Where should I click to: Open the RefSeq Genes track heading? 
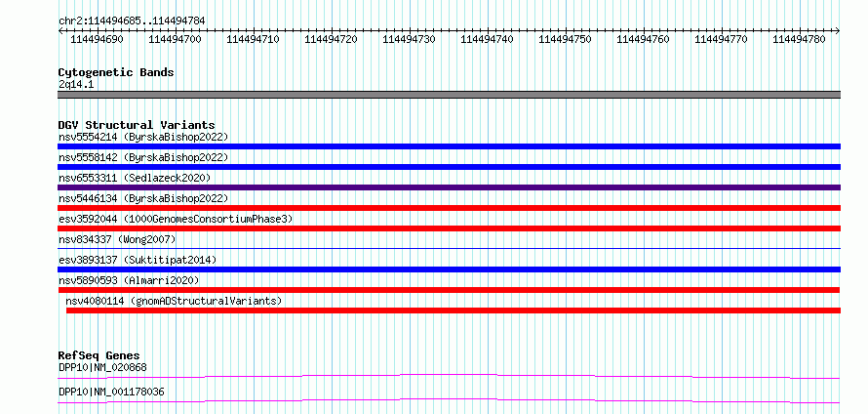99,355
